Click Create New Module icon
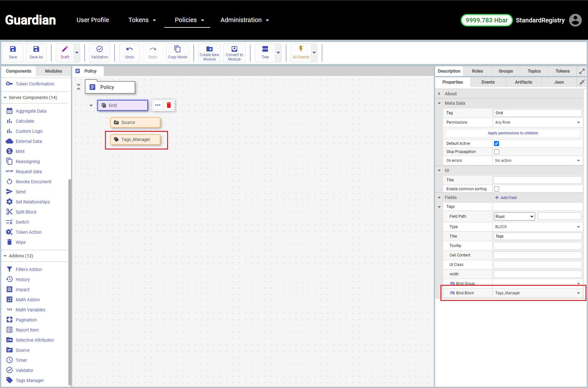The width and height of the screenshot is (588, 388). (x=209, y=49)
